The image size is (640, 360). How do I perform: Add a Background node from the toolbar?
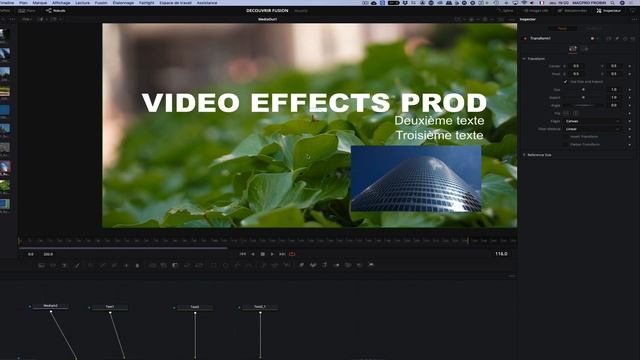[x=41, y=265]
